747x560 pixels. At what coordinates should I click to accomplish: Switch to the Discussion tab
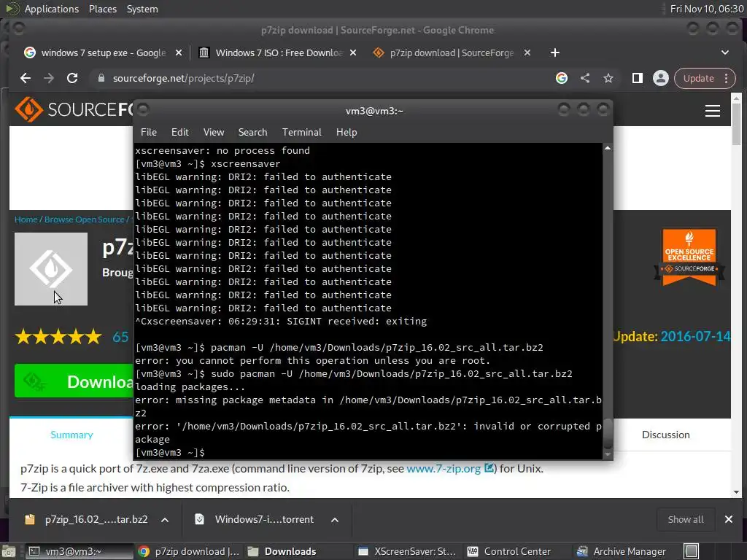[x=665, y=435]
